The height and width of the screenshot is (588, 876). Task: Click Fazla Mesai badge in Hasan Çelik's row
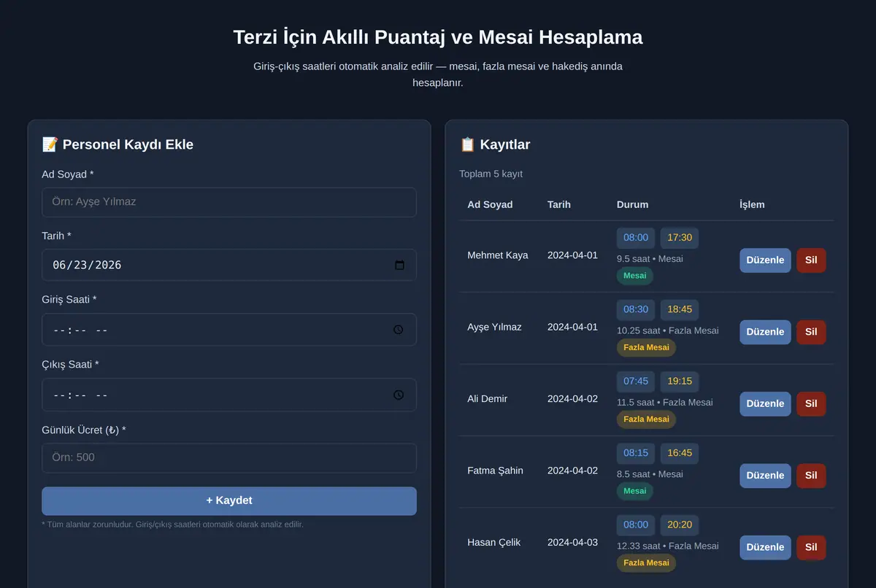click(646, 563)
